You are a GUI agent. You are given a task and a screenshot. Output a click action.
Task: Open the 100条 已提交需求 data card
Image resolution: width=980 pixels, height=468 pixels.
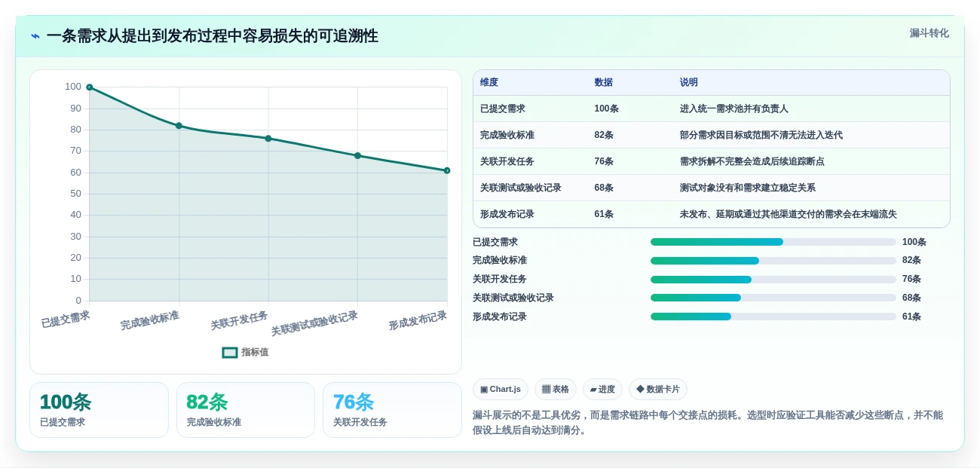point(99,410)
